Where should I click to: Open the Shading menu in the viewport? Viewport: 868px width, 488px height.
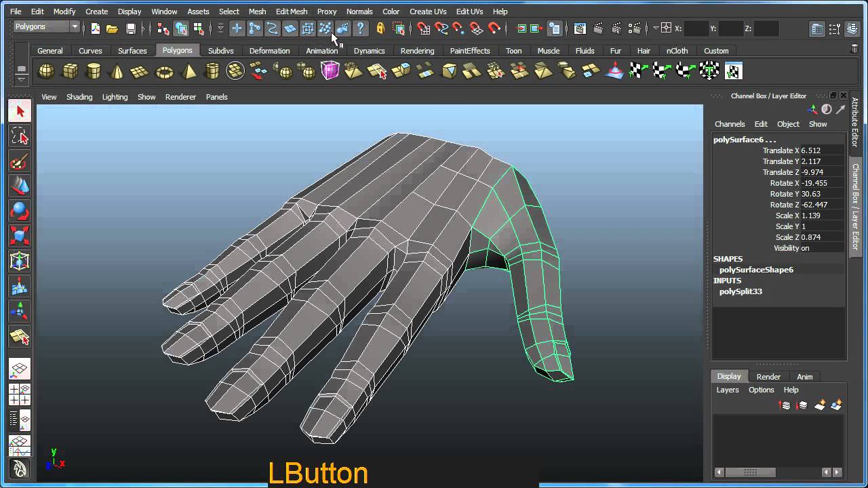tap(79, 97)
